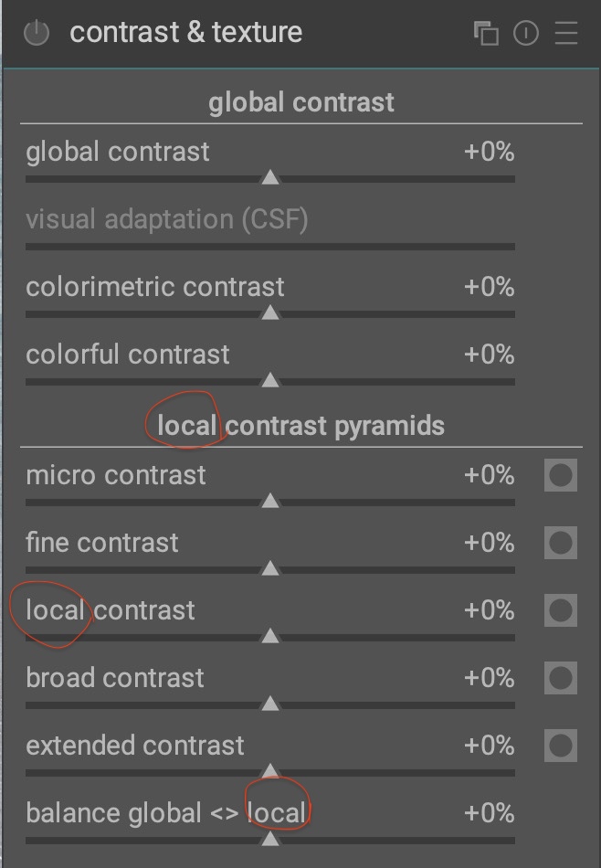Click the fine contrast +0% value
Viewport: 601px width, 868px height.
(x=489, y=543)
